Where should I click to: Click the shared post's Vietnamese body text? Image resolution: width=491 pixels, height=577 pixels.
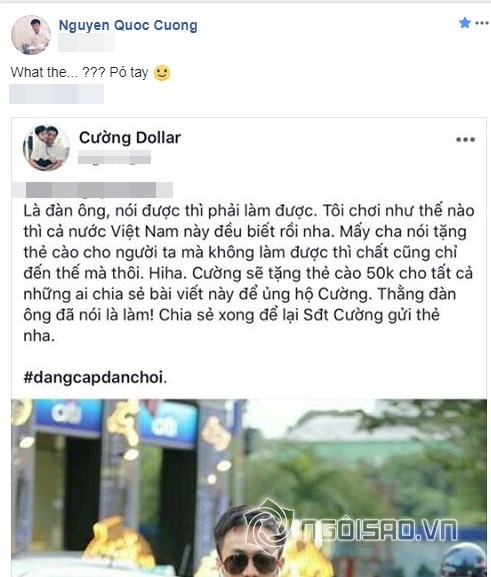[248, 273]
